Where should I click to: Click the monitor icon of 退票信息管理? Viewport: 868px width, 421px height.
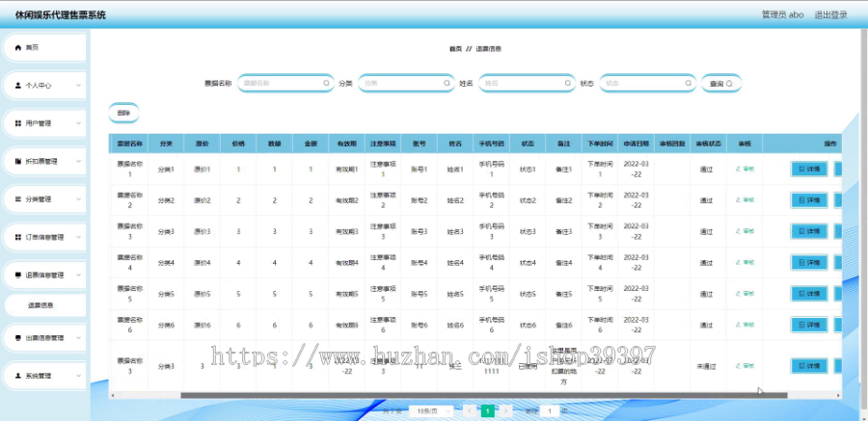tap(17, 275)
